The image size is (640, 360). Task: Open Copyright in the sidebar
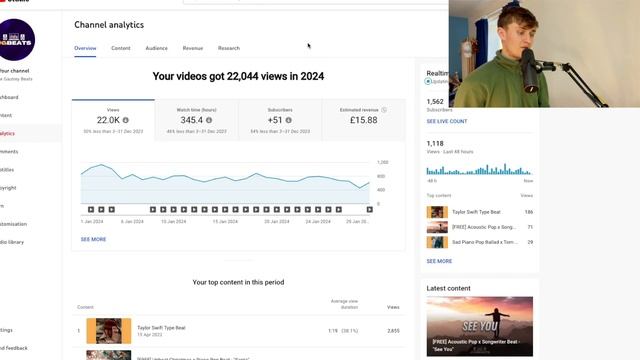pyautogui.click(x=8, y=188)
